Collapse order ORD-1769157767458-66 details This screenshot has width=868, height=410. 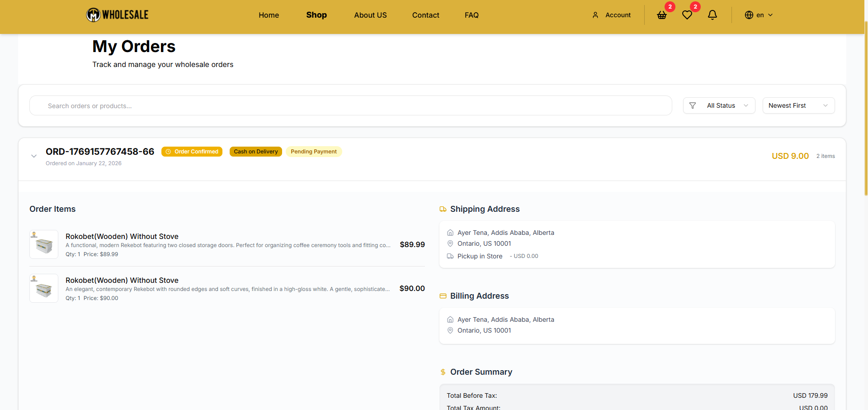34,156
